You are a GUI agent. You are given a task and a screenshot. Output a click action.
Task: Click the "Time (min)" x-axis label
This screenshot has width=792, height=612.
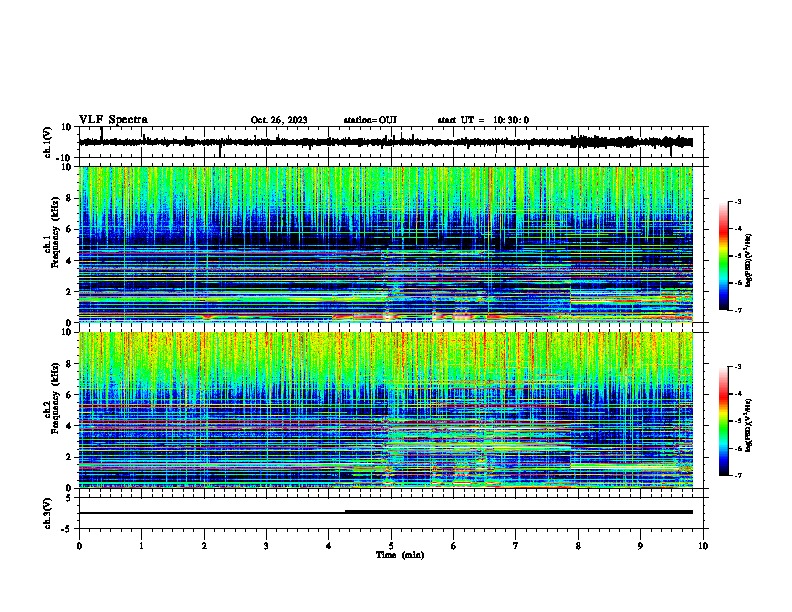[400, 555]
